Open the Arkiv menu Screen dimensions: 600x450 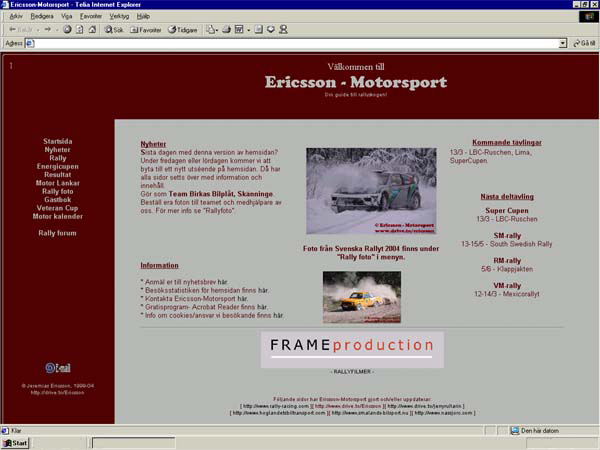click(x=16, y=16)
